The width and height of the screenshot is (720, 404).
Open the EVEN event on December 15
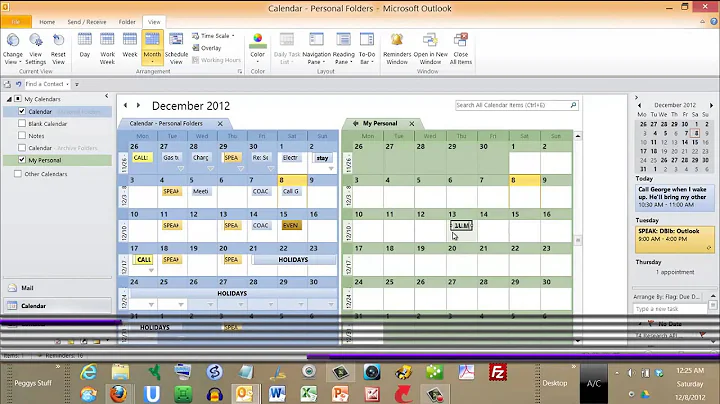pos(291,225)
